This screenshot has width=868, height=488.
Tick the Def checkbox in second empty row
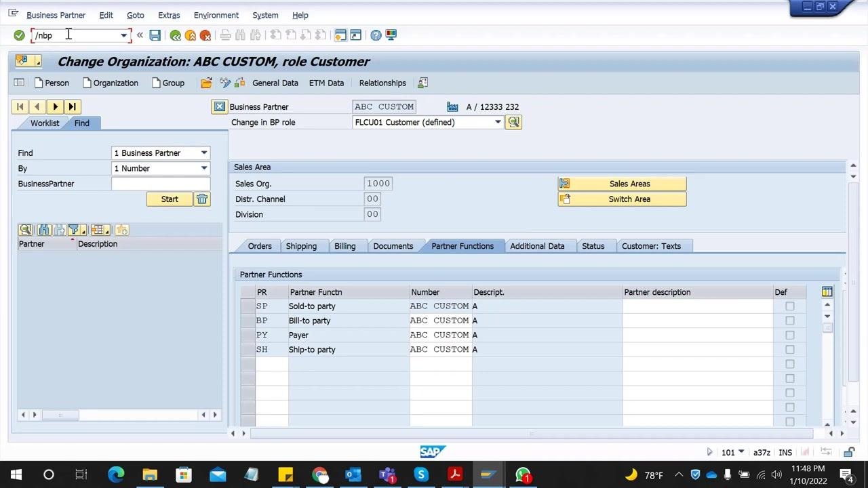tap(790, 379)
